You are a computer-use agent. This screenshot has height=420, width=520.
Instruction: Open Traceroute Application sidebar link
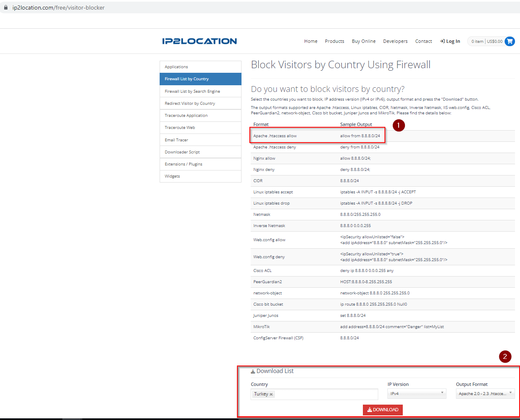200,116
